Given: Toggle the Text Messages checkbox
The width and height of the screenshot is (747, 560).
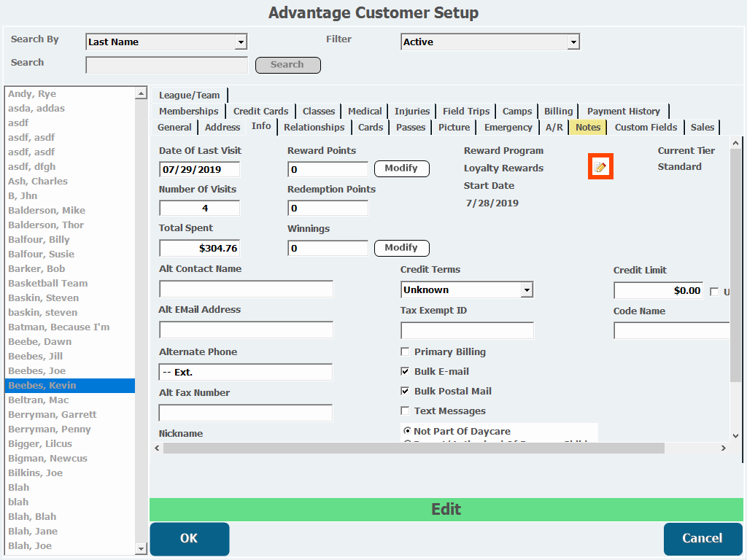Looking at the screenshot, I should coord(405,411).
